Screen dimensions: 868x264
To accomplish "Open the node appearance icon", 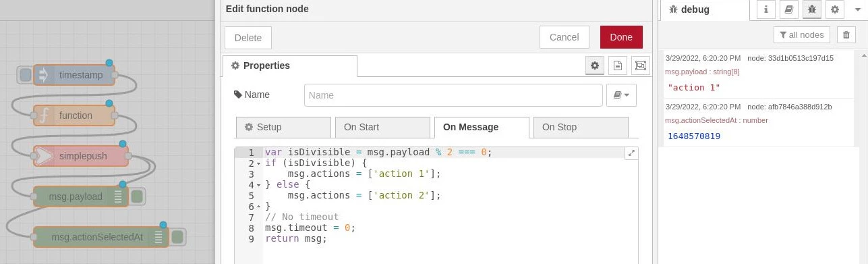I will tap(640, 65).
